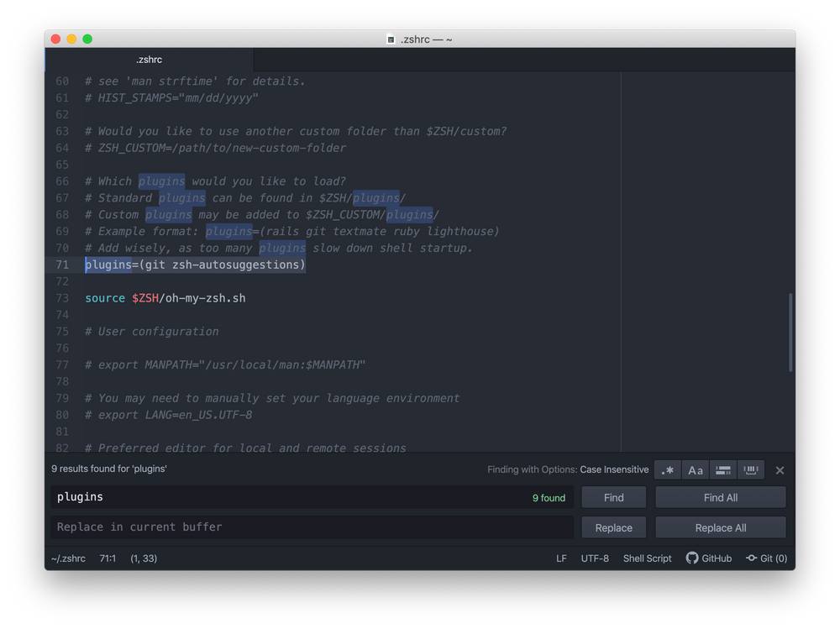Click the document icon in the title bar
Viewport: 840px width, 629px height.
(390, 39)
